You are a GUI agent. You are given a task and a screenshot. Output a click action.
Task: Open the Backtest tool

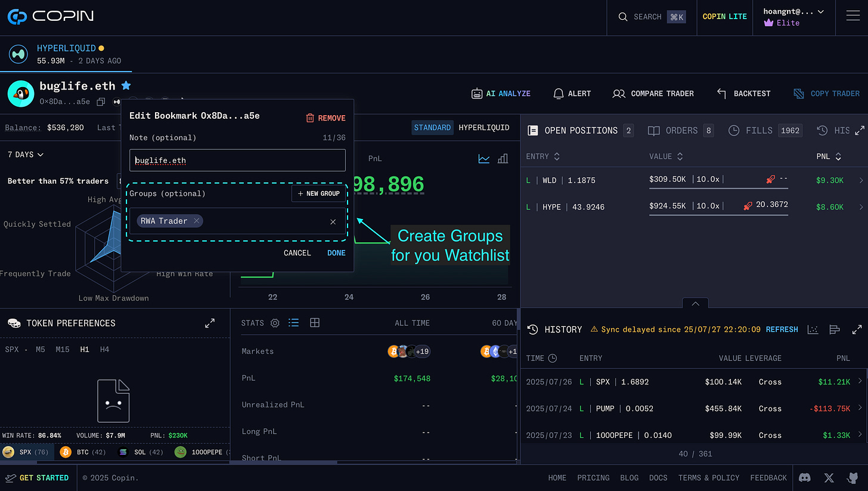click(743, 94)
